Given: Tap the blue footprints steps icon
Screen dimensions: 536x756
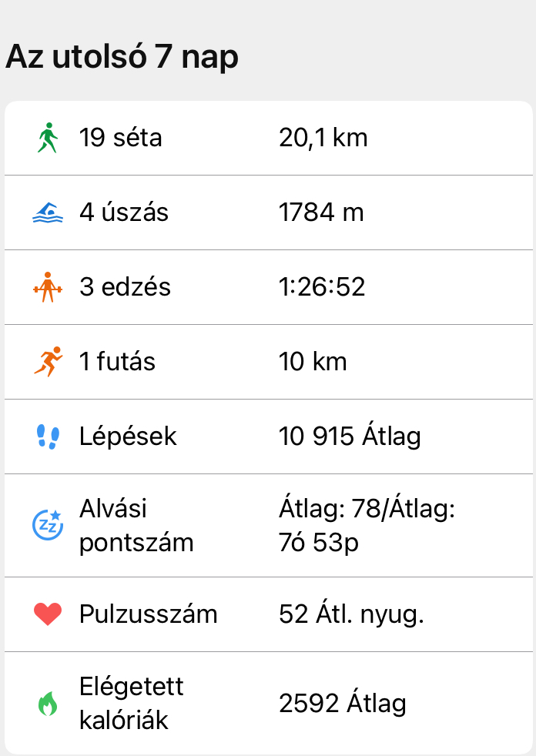Looking at the screenshot, I should click(x=48, y=437).
